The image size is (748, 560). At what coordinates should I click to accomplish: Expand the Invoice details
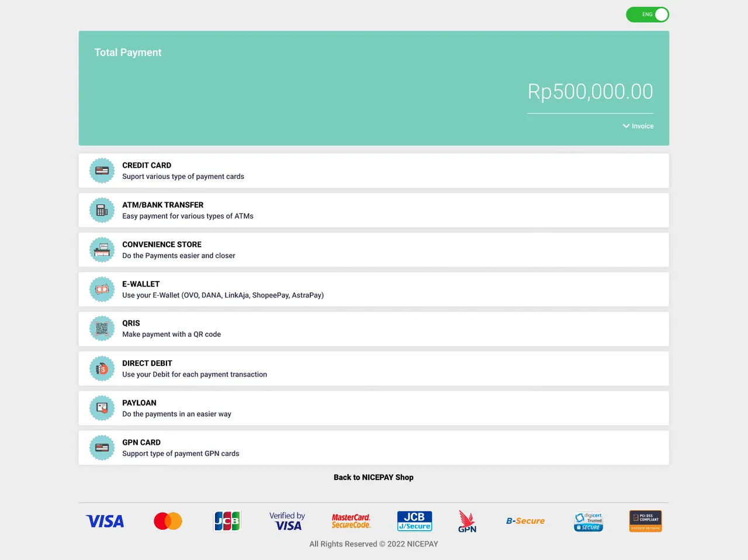point(638,126)
